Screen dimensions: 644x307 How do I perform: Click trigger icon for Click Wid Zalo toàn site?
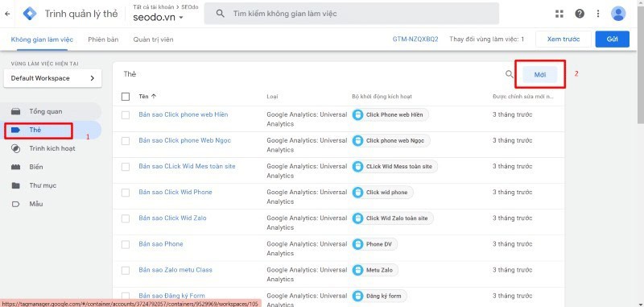click(x=357, y=218)
